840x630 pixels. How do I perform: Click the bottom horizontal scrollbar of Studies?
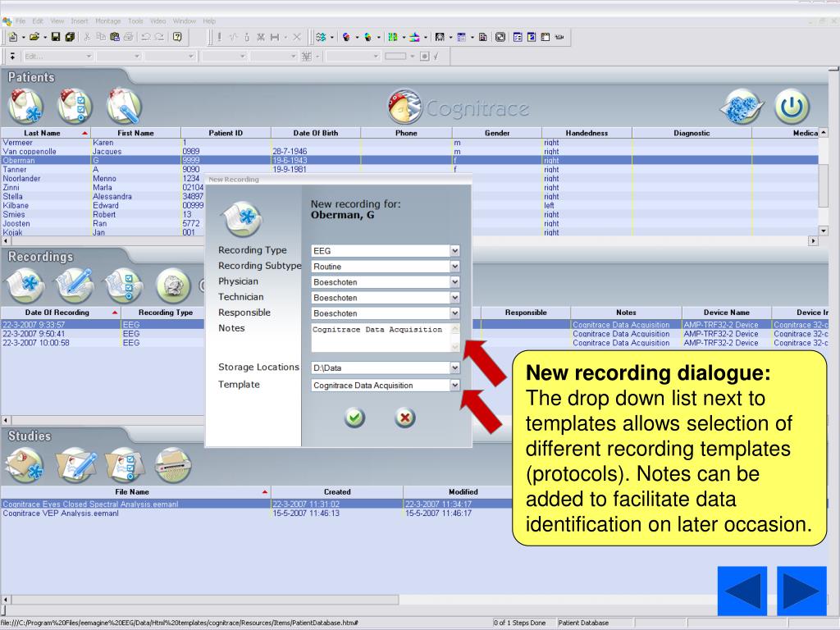pyautogui.click(x=205, y=600)
